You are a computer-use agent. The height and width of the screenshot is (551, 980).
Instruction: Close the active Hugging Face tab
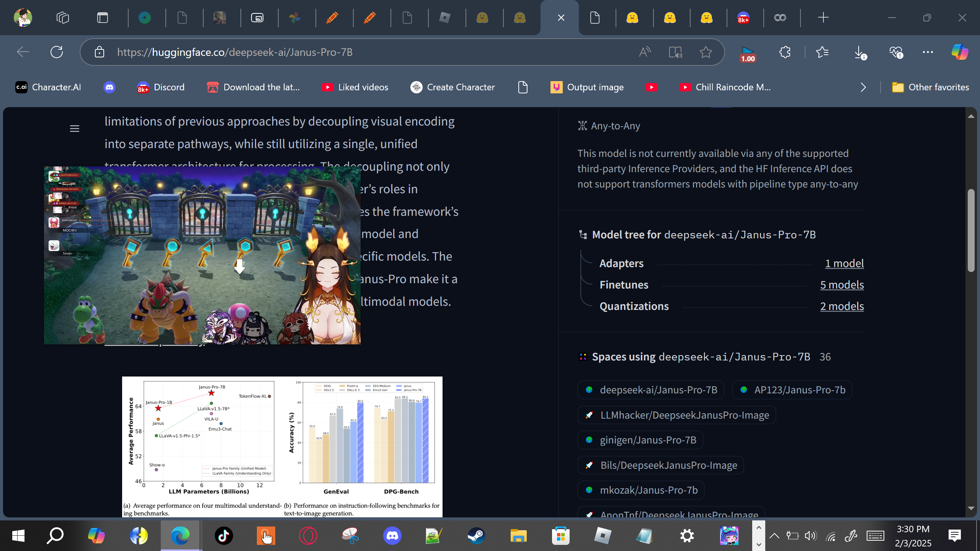coord(561,18)
